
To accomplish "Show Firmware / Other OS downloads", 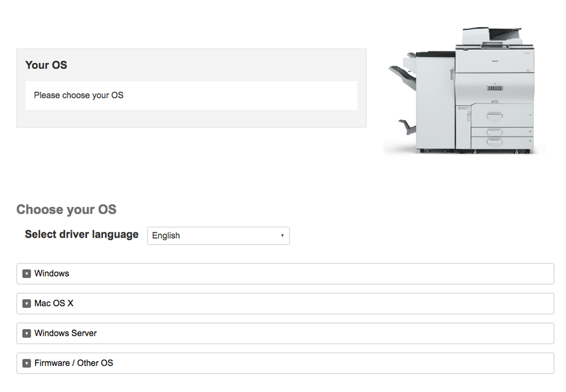I will (x=74, y=364).
